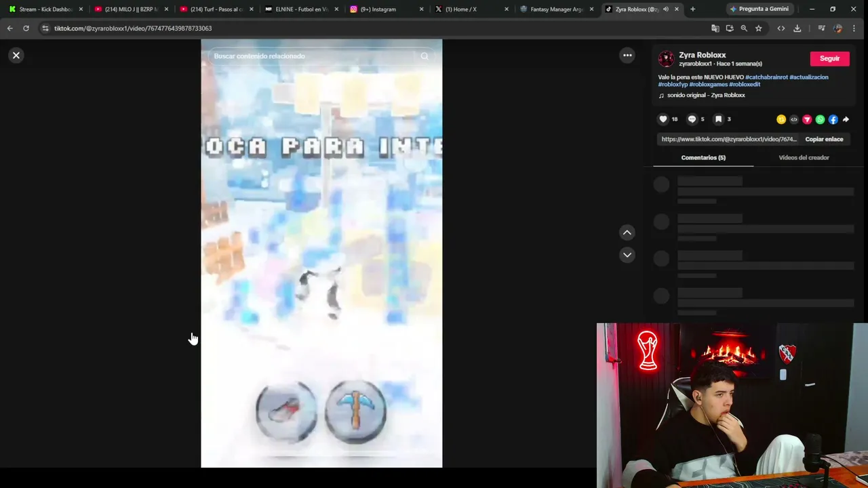Open the media controls icon
Viewport: 868px width, 488px height.
pos(821,28)
